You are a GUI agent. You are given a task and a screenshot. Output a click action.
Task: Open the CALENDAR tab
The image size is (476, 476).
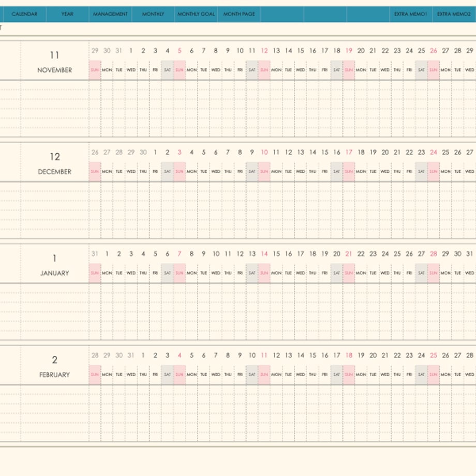pyautogui.click(x=24, y=14)
